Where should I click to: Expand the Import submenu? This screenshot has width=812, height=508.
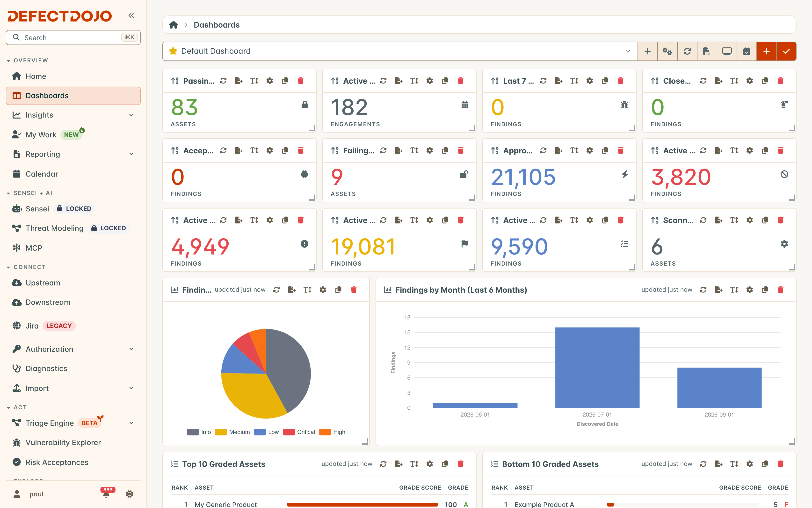click(x=131, y=388)
